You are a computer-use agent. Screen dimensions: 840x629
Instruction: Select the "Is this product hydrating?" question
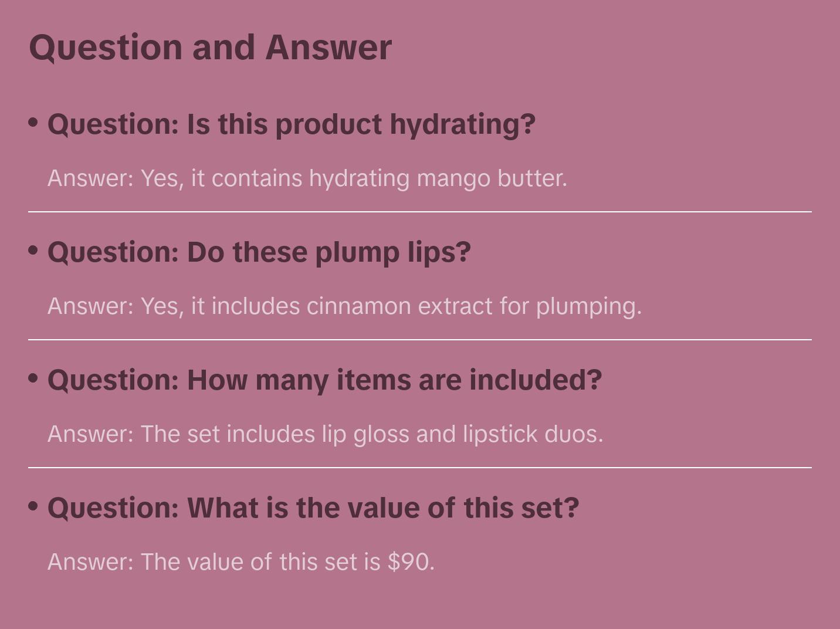pyautogui.click(x=292, y=124)
